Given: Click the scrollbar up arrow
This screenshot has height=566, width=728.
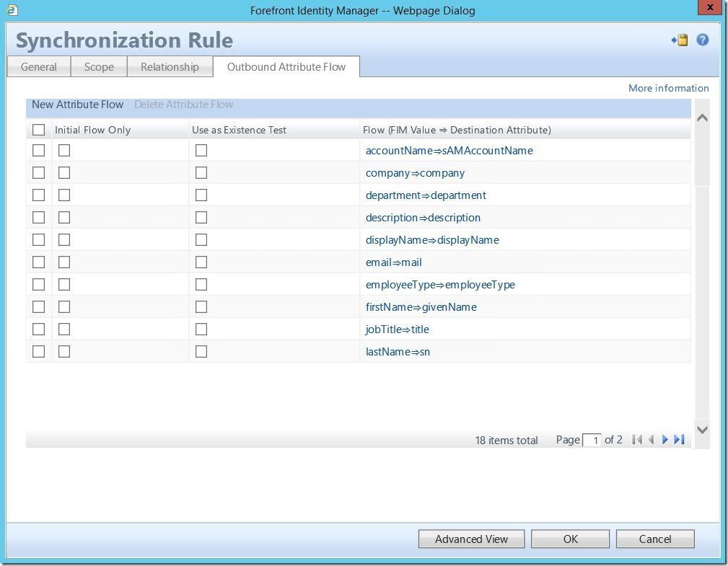Looking at the screenshot, I should [x=703, y=118].
